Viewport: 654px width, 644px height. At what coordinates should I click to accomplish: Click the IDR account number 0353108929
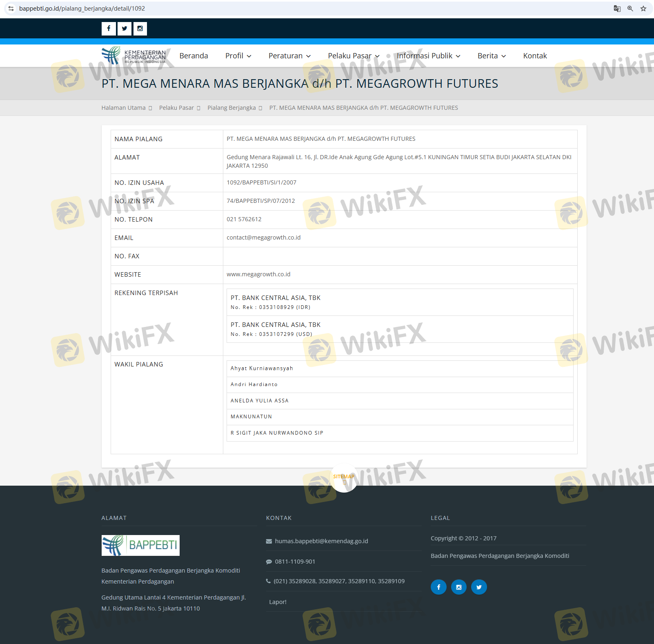(276, 307)
